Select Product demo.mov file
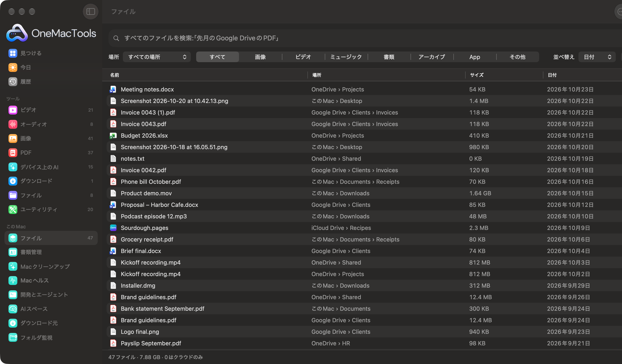Screen dimensions: 622x364 (364, 193)
